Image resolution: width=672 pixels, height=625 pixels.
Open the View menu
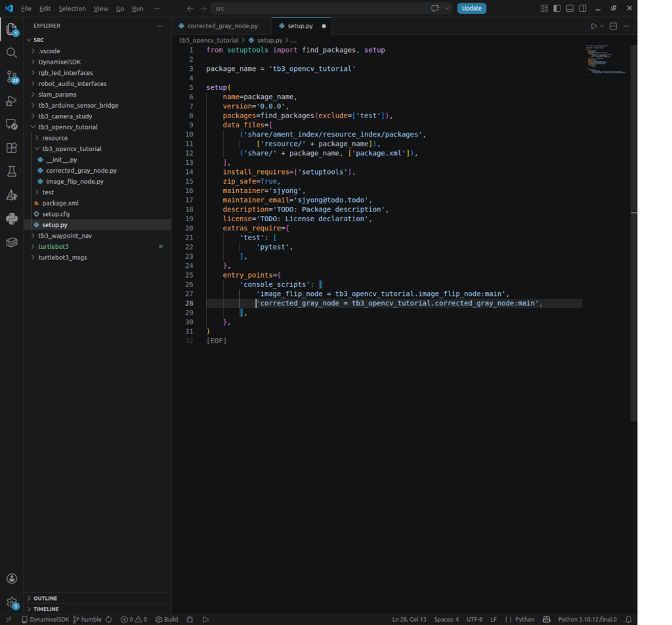tap(100, 9)
